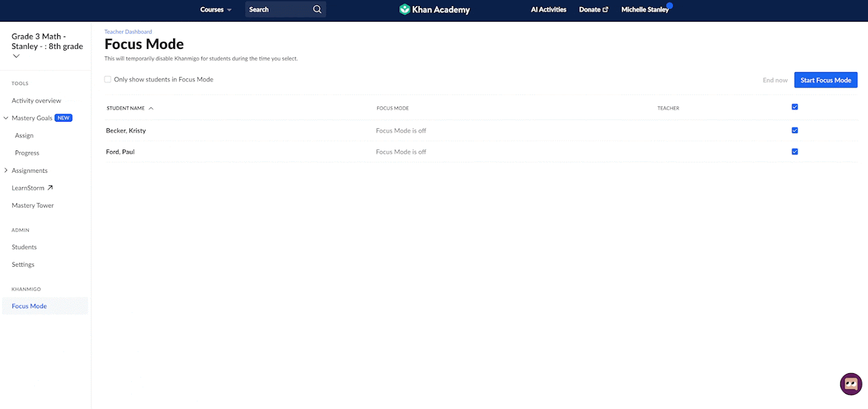The image size is (868, 409).
Task: Expand the Assignments section chevron
Action: [x=6, y=170]
